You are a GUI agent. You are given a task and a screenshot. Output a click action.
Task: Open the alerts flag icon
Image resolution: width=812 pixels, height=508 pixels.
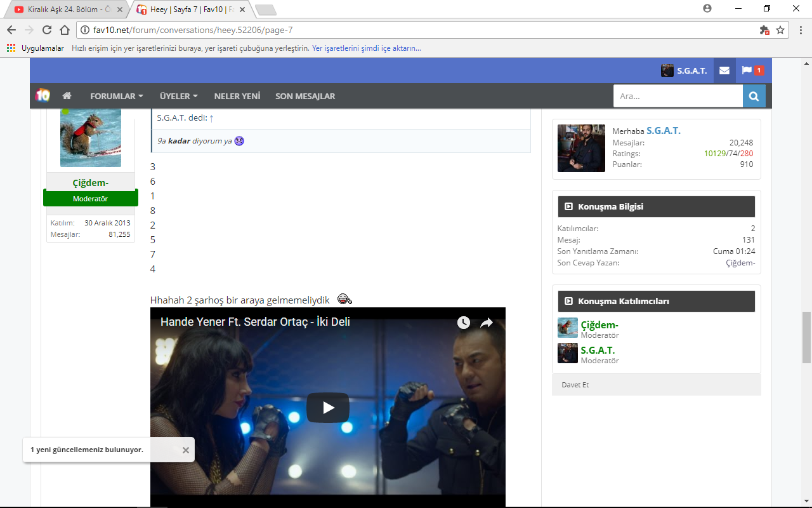tap(747, 70)
